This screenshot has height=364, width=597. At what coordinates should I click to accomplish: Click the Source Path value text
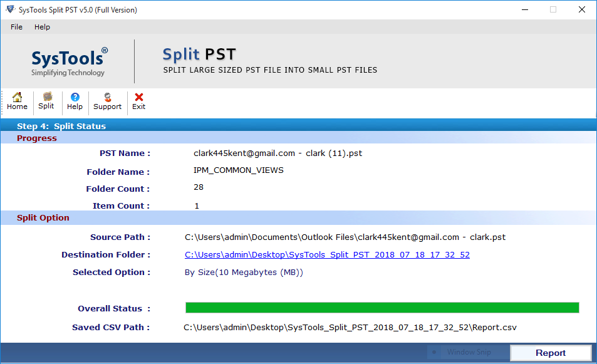point(345,237)
